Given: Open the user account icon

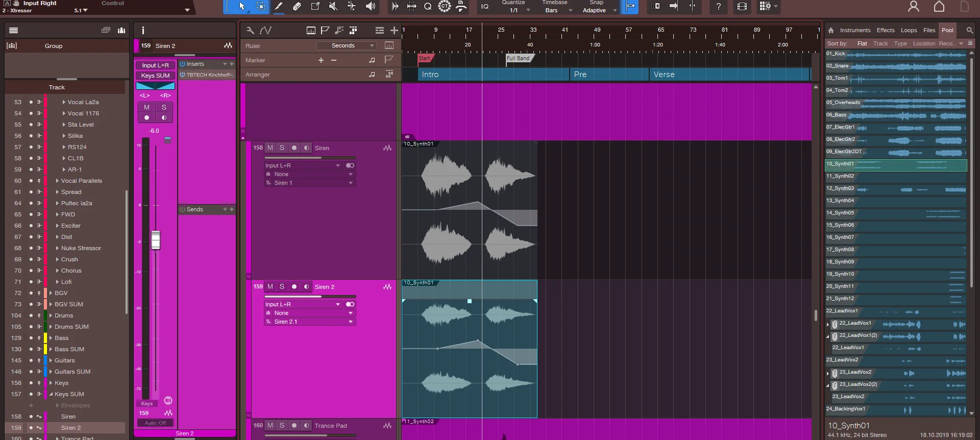Looking at the screenshot, I should (914, 7).
